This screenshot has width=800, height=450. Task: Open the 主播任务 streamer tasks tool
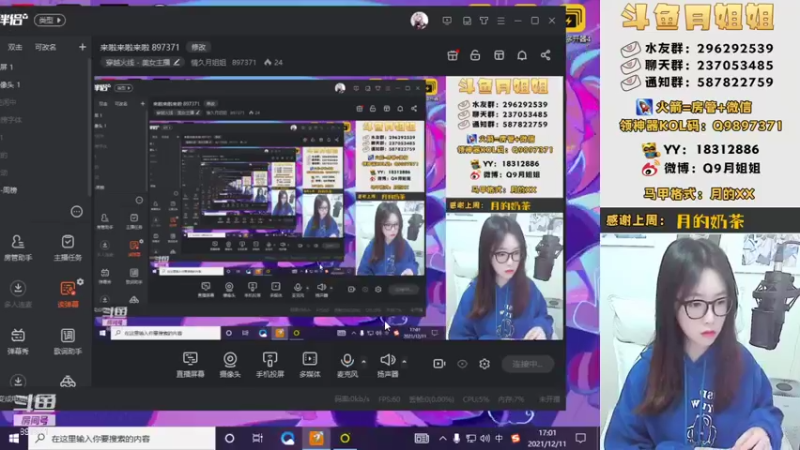(x=68, y=247)
